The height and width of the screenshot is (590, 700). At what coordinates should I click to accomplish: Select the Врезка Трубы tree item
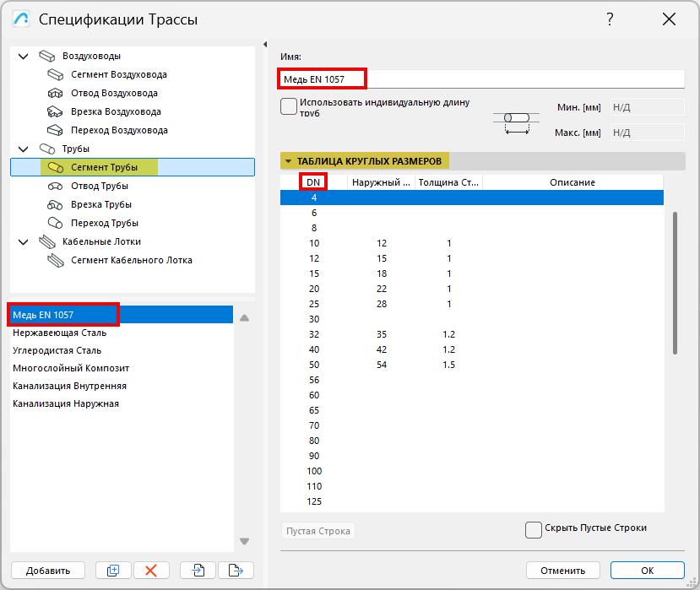click(101, 204)
